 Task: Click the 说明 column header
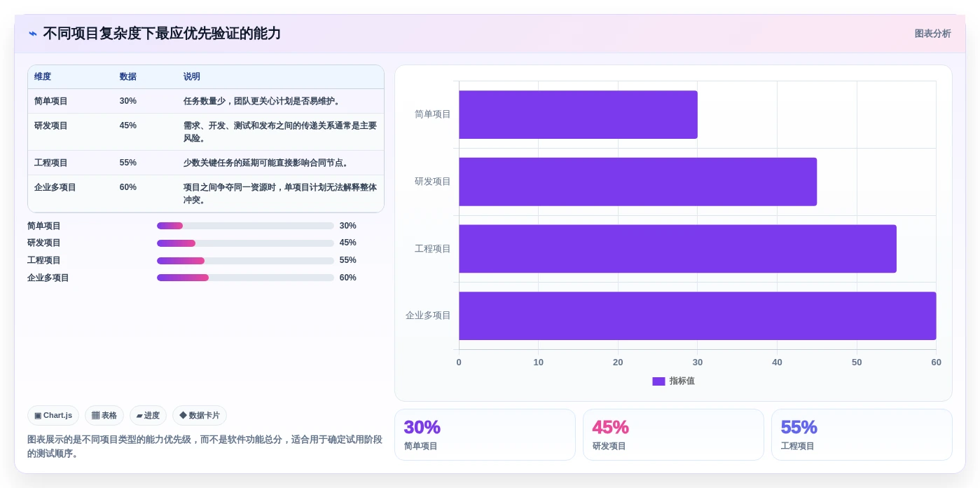(192, 76)
